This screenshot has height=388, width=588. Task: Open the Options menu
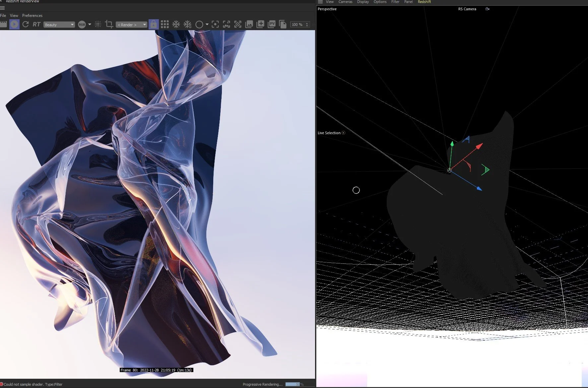pos(380,2)
